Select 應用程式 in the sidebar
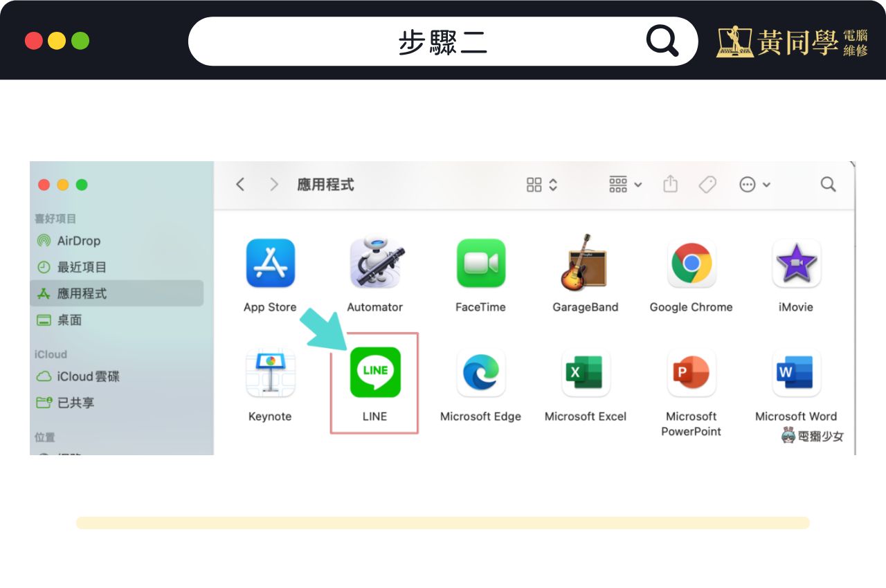 117,293
